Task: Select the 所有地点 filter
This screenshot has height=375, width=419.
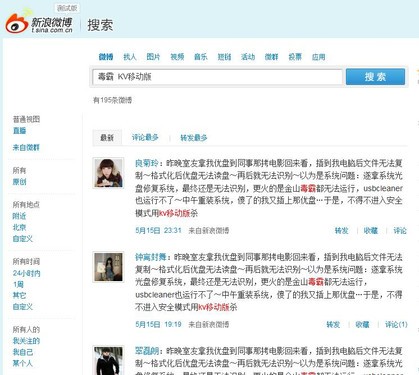Action: 26,205
